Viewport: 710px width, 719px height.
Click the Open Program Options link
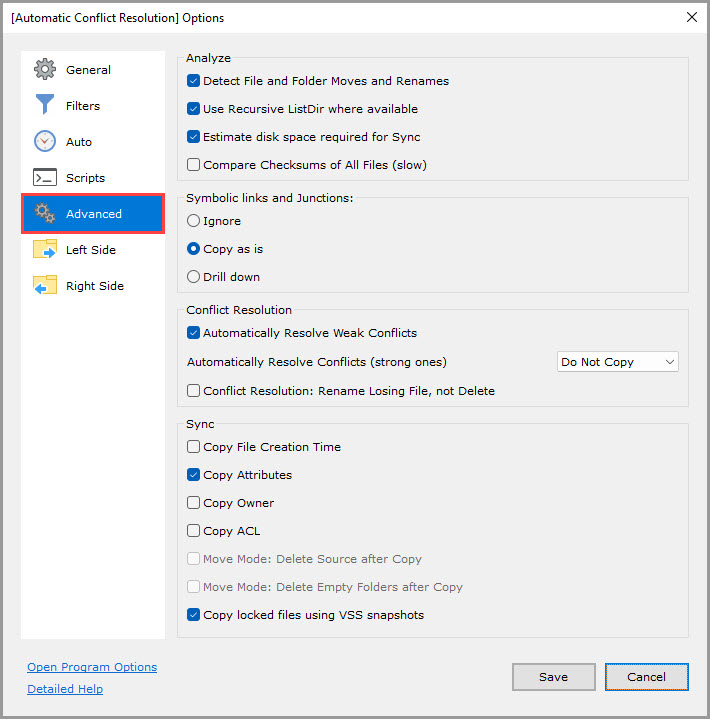92,667
